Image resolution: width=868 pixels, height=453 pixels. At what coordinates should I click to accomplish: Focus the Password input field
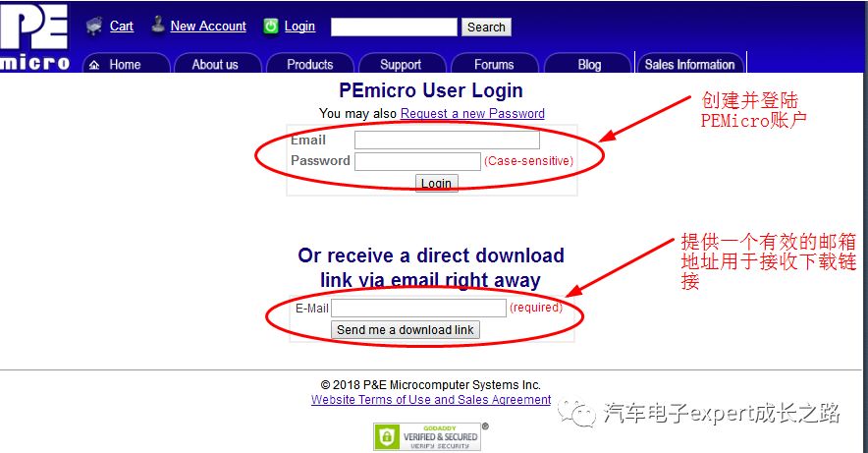(417, 161)
